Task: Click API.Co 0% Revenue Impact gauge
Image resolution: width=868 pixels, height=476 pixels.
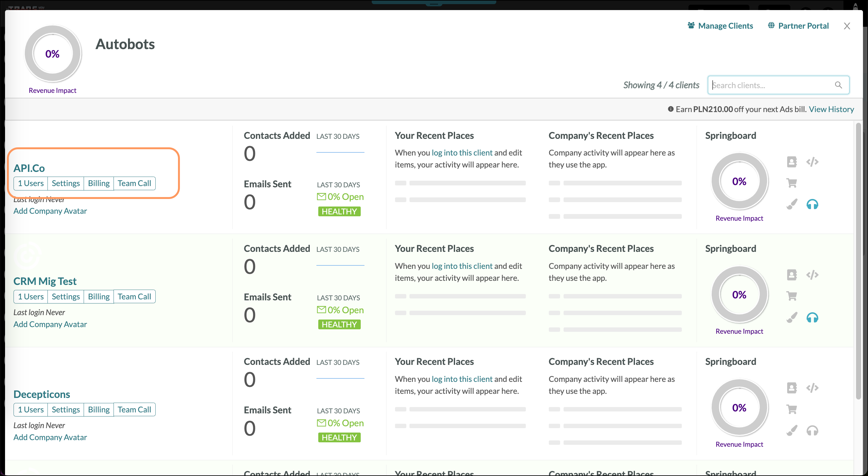Action: click(x=739, y=181)
